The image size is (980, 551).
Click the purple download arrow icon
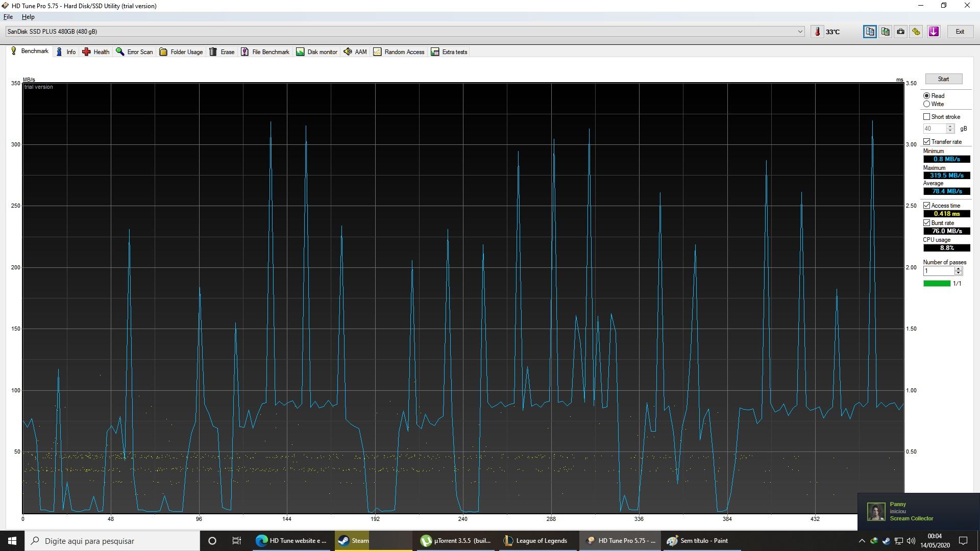pos(934,32)
